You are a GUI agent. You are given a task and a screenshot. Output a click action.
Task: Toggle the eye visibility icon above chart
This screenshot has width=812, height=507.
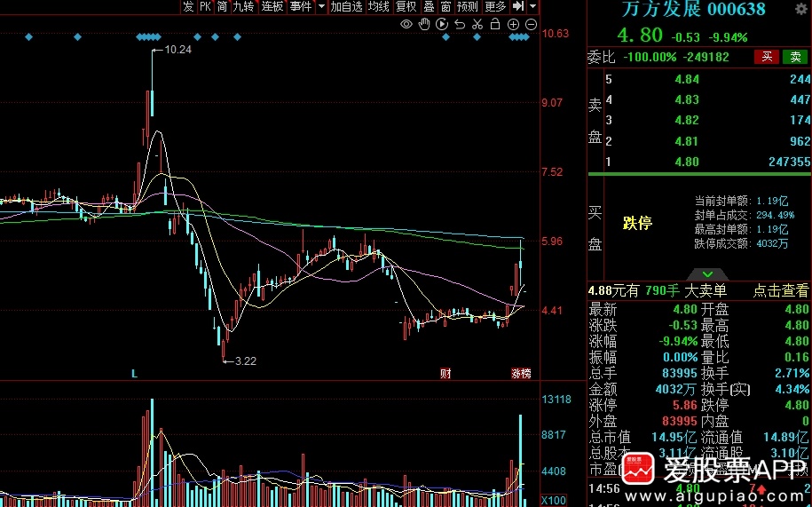pos(406,24)
